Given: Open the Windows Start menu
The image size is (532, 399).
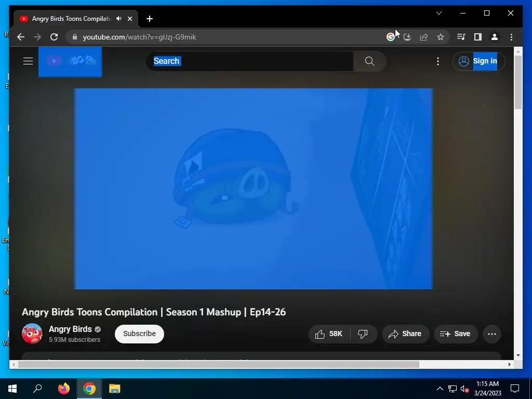Looking at the screenshot, I should pos(12,389).
